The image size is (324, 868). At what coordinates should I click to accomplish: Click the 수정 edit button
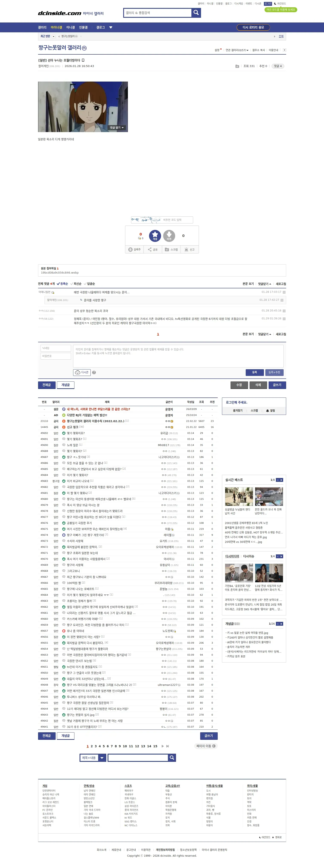tap(239, 385)
